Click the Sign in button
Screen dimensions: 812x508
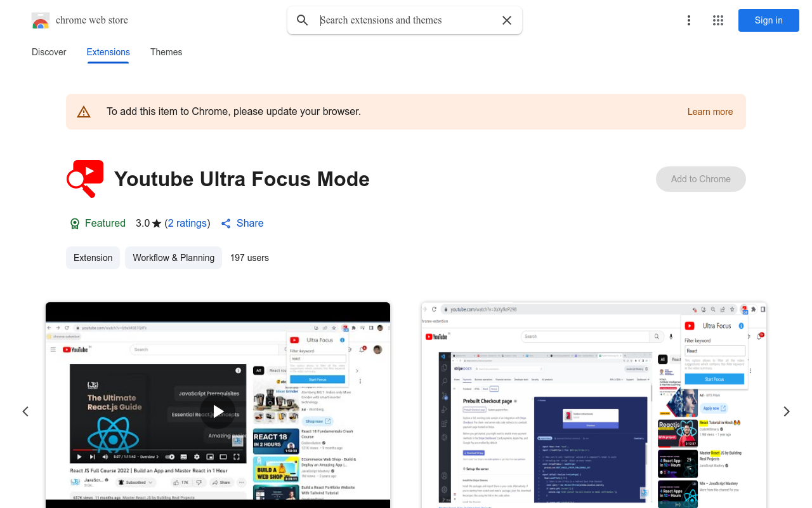pyautogui.click(x=769, y=20)
